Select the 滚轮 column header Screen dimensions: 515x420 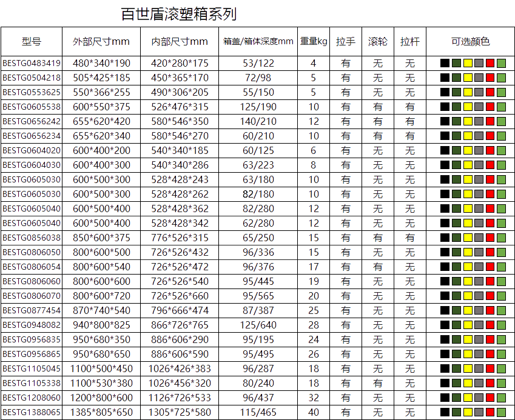[x=377, y=42]
